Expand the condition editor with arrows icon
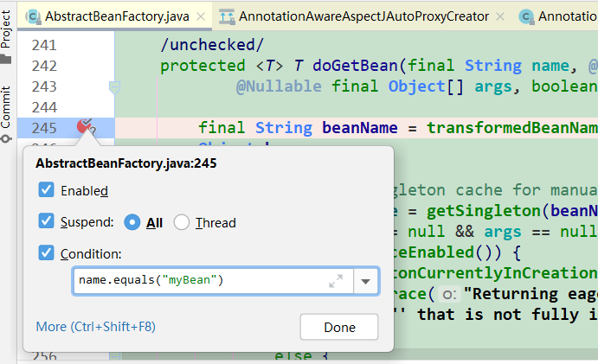The image size is (598, 364). [336, 281]
